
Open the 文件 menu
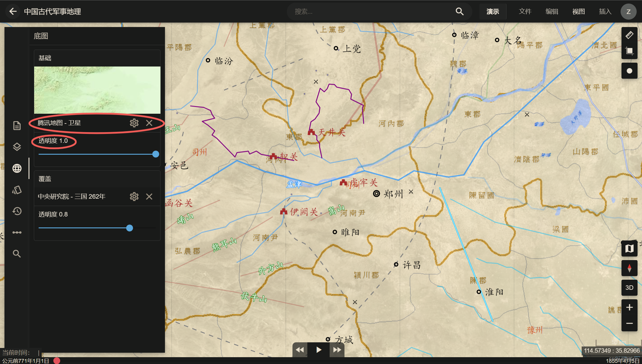[x=525, y=12]
